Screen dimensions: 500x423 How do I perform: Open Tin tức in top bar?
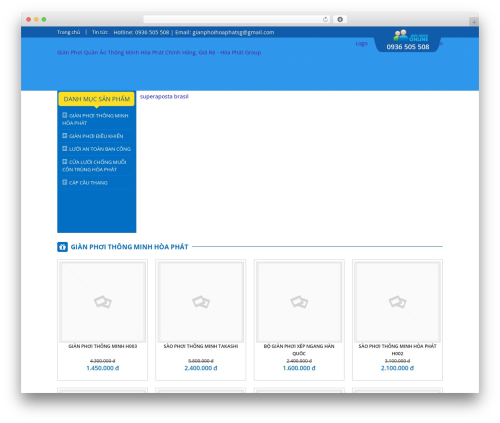[x=100, y=32]
